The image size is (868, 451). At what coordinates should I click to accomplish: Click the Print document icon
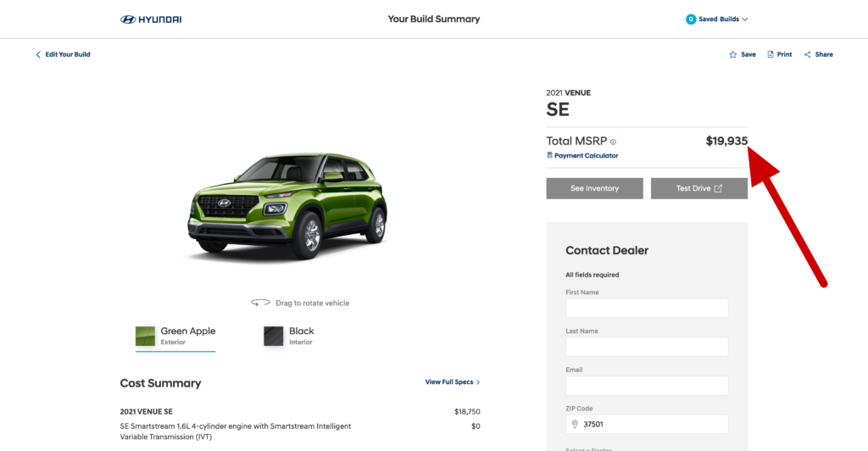(x=770, y=54)
